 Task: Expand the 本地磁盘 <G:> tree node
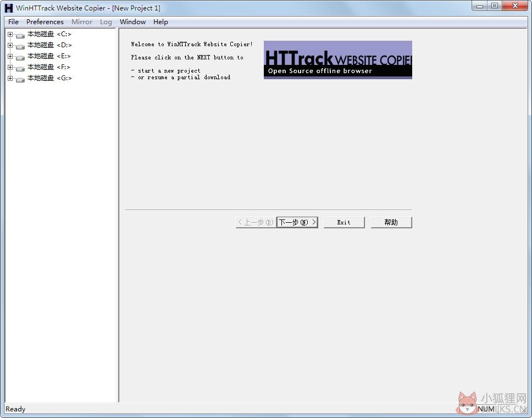tap(10, 79)
